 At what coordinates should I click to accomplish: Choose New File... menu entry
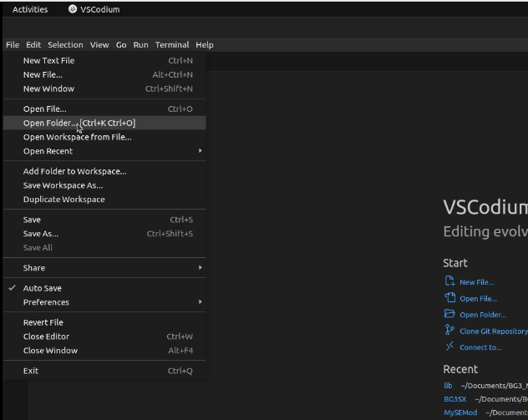click(x=104, y=74)
